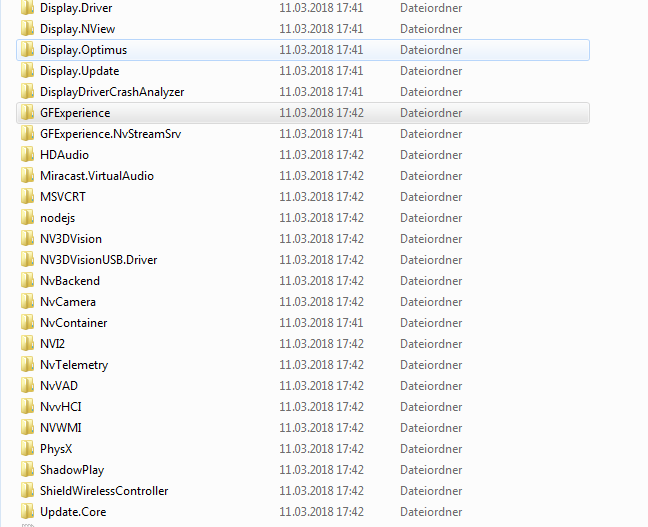The height and width of the screenshot is (527, 648).
Task: Click the Dateiordner type of PhysX
Action: (431, 449)
